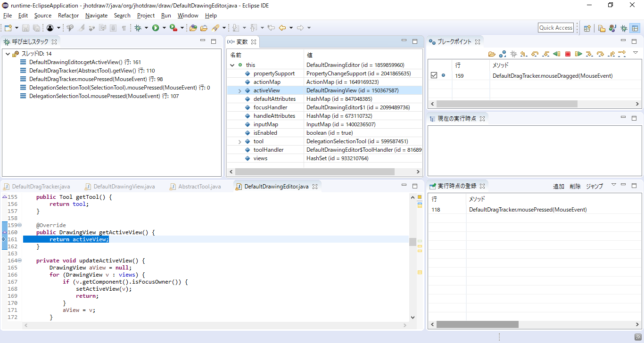Click the open folder icon in breakpoints toolbar
This screenshot has width=644, height=343.
point(492,54)
